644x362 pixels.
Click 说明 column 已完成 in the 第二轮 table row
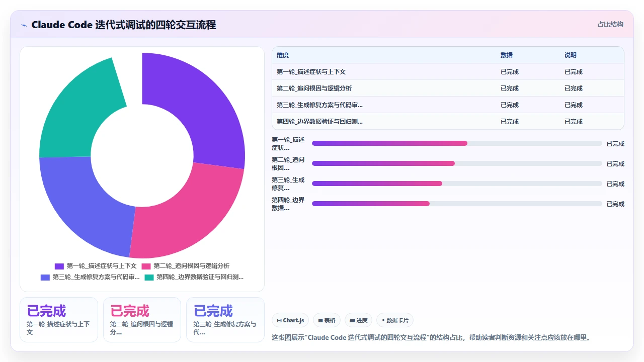pyautogui.click(x=574, y=88)
